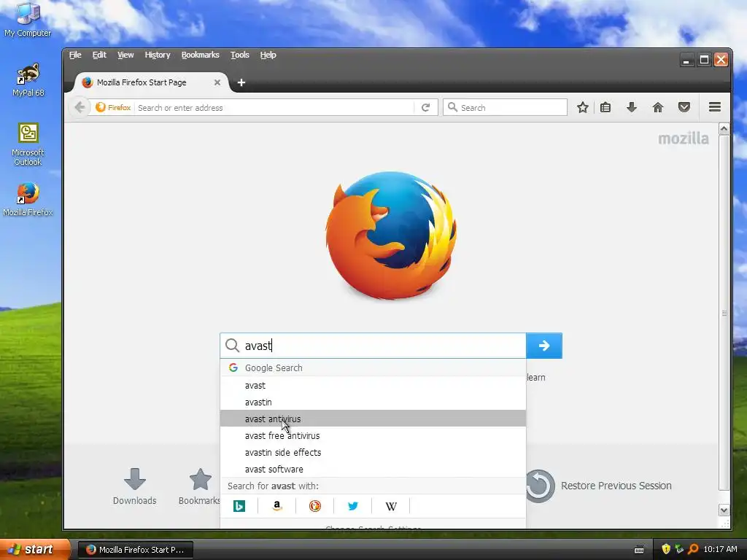Click the start page search field containing avast
The image size is (747, 560).
(373, 346)
